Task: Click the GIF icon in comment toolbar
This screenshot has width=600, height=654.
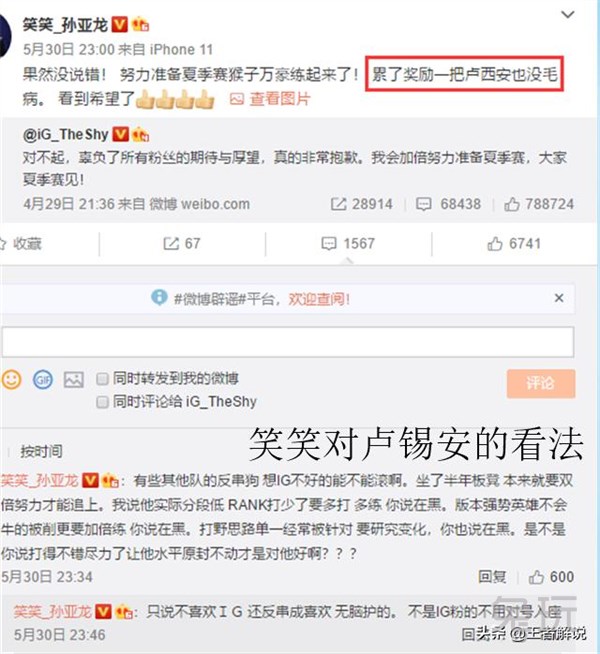Action: [x=43, y=380]
